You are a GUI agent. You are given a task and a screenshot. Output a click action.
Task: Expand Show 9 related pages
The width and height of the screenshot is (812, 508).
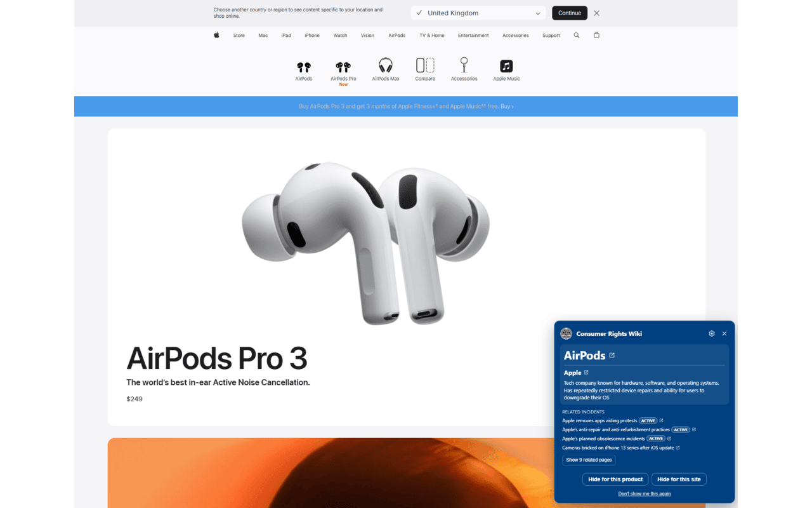[589, 460]
